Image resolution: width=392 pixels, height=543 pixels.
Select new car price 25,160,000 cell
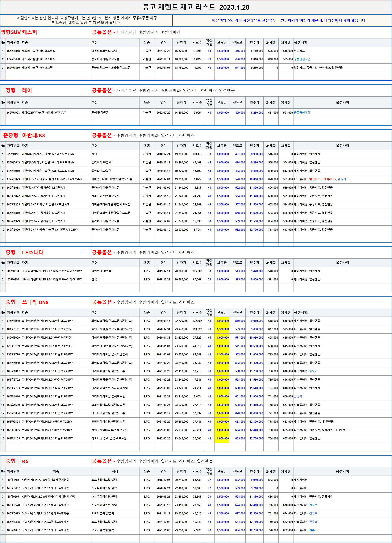click(x=181, y=422)
